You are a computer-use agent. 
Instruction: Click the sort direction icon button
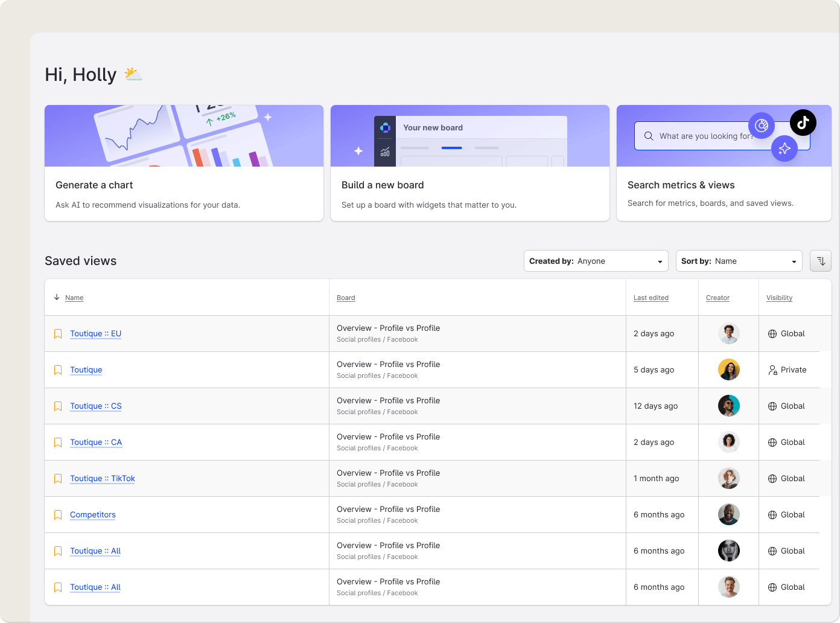click(x=821, y=261)
